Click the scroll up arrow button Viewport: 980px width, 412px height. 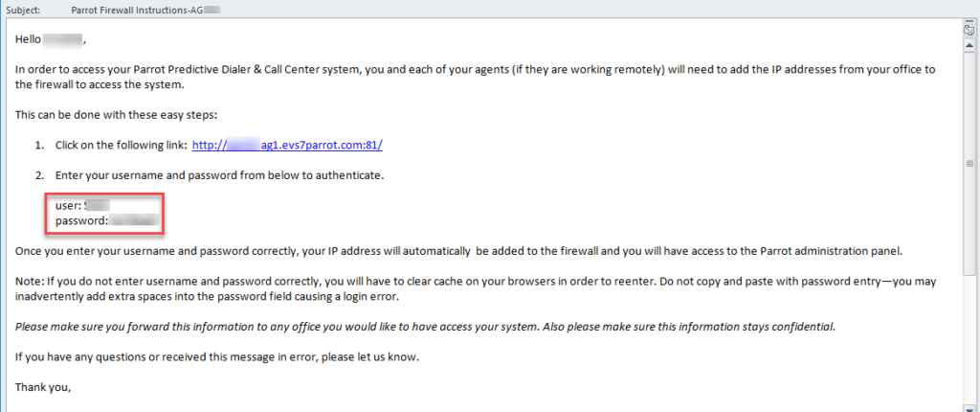(969, 46)
